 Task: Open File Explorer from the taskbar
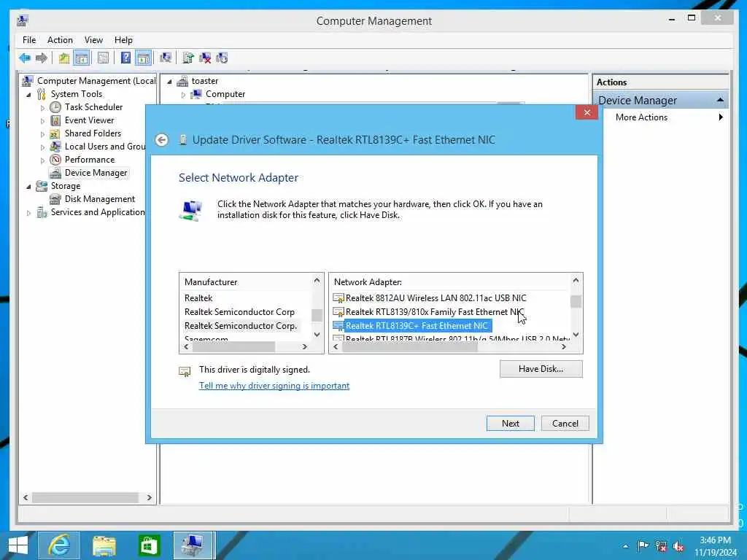(x=104, y=545)
